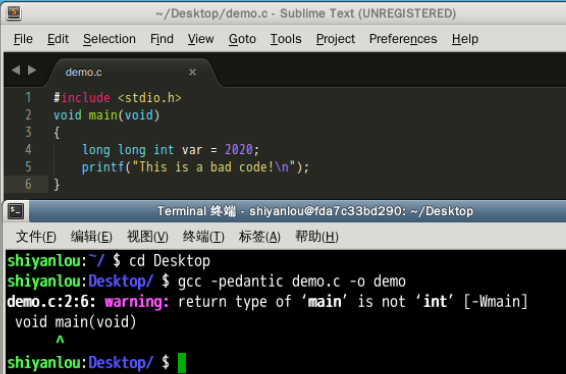Image resolution: width=566 pixels, height=374 pixels.
Task: Click line number 6 in the gutter
Action: point(28,184)
